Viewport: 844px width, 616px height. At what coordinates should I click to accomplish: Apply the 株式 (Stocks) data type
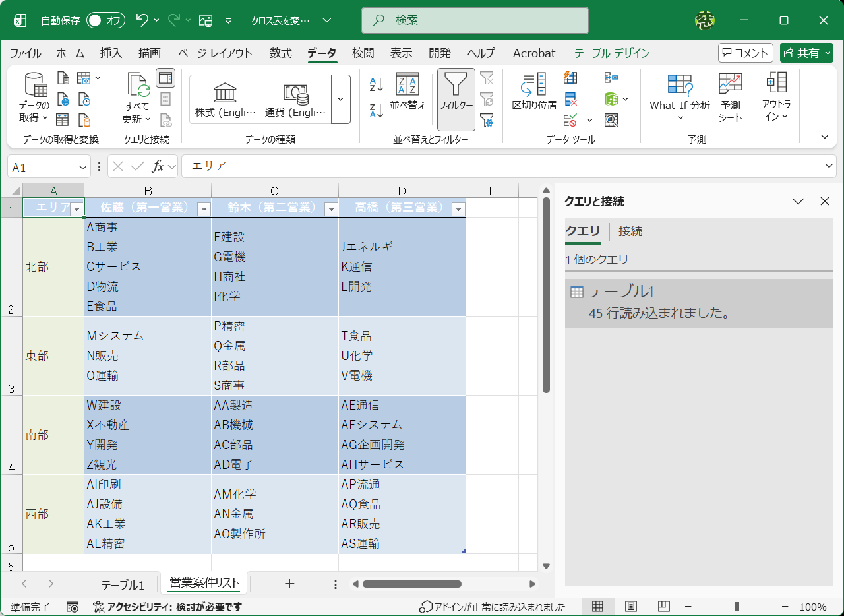pos(224,99)
